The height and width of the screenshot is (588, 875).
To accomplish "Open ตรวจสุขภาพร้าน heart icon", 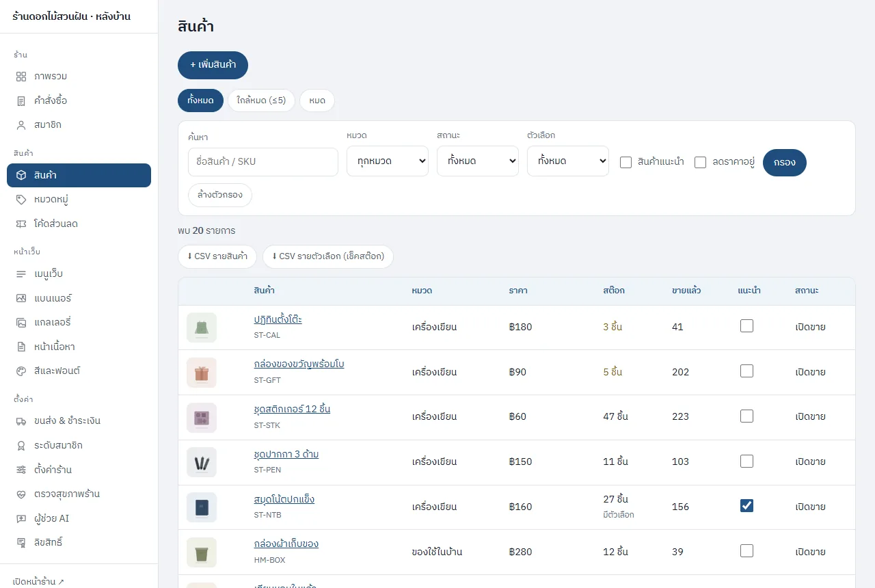I will click(21, 494).
